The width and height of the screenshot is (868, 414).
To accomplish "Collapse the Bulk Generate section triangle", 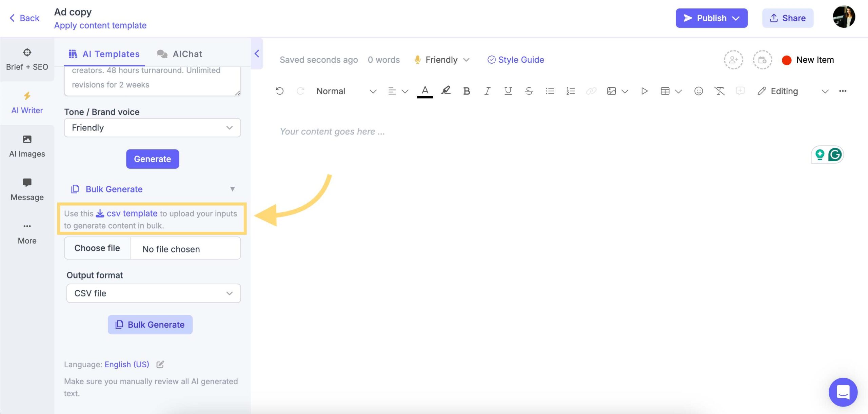I will click(232, 189).
